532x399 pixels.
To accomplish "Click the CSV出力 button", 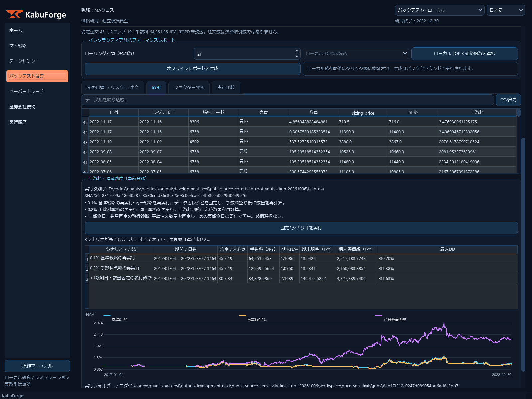I will point(508,100).
